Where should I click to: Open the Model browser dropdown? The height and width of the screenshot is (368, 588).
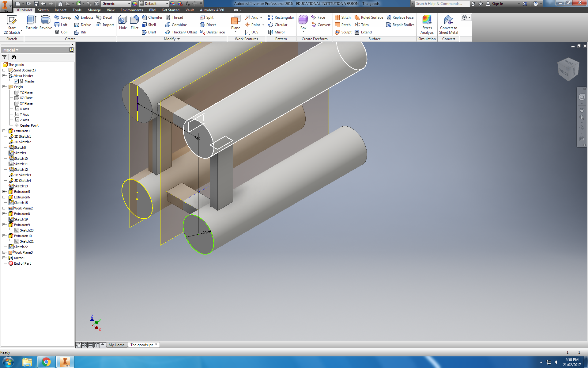(11, 50)
